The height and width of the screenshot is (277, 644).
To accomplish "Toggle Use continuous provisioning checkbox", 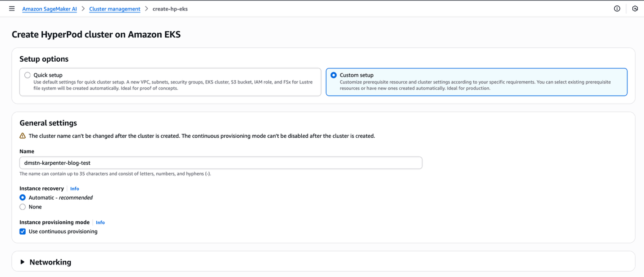I will point(23,232).
